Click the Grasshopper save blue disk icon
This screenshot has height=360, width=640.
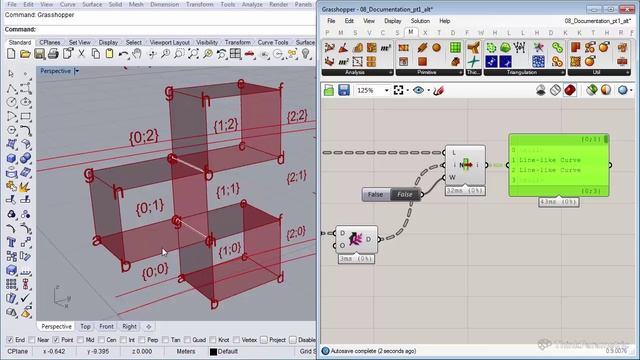(344, 90)
